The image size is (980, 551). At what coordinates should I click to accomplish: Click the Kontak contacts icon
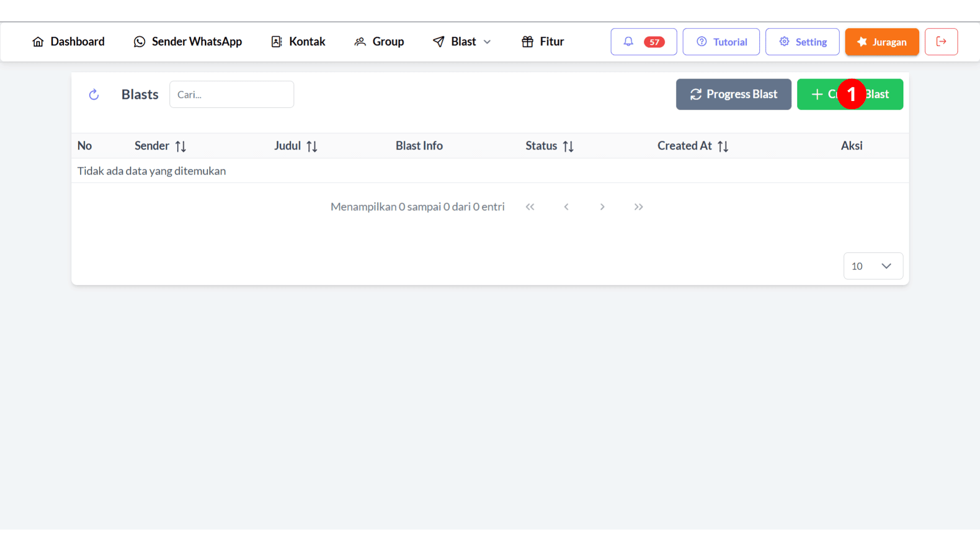276,42
